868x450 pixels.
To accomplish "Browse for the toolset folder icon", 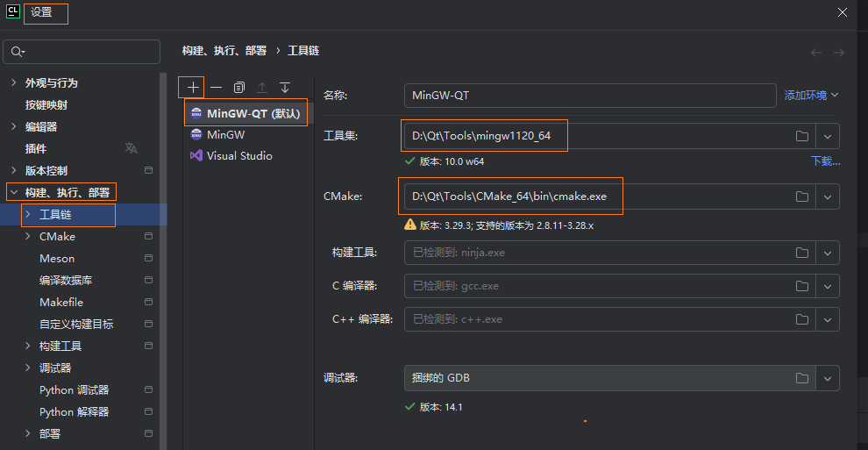I will (x=801, y=136).
